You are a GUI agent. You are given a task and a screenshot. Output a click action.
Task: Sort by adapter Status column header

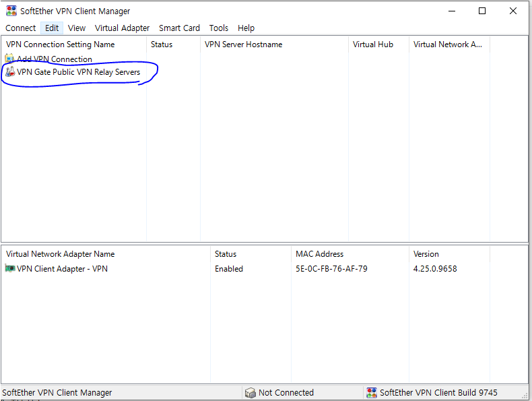click(251, 254)
